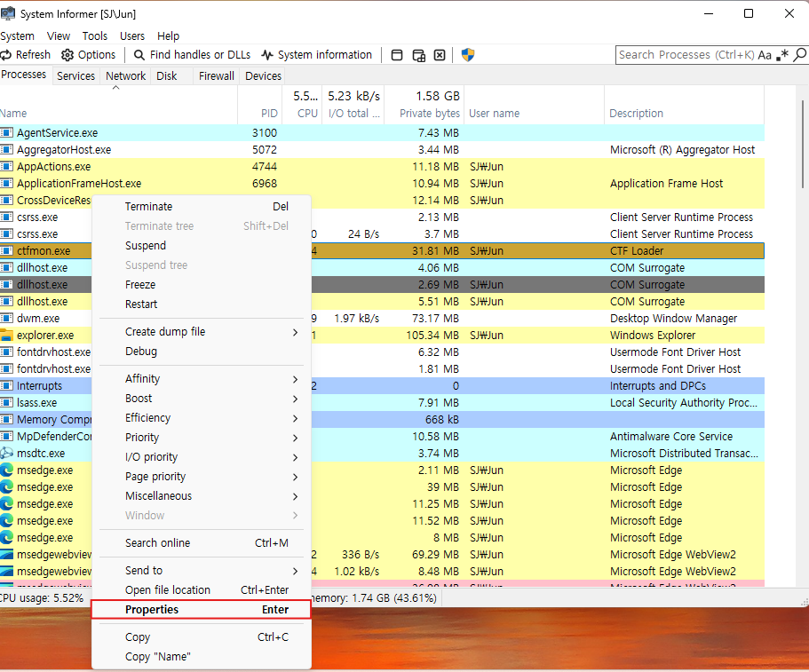Open Options gear icon

tap(67, 55)
